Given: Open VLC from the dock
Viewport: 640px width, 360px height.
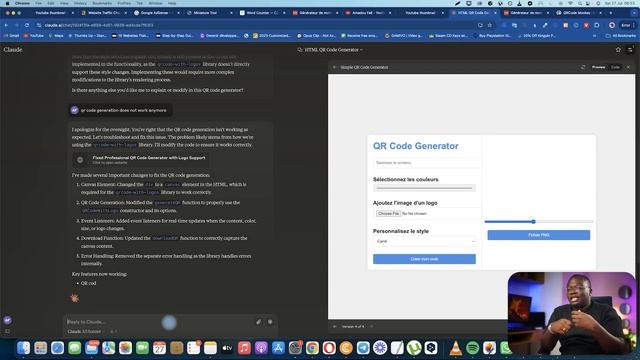Looking at the screenshot, I should 456,348.
